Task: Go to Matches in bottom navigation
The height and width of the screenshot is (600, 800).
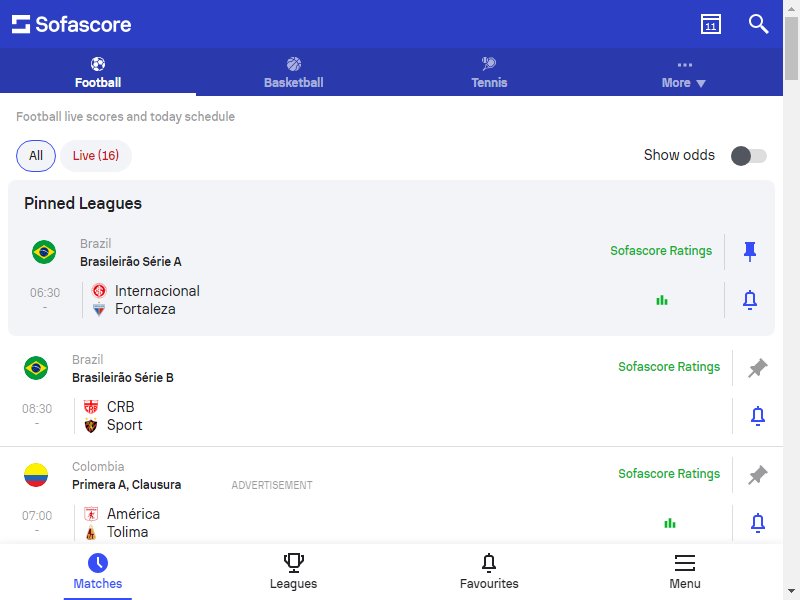Action: click(98, 571)
